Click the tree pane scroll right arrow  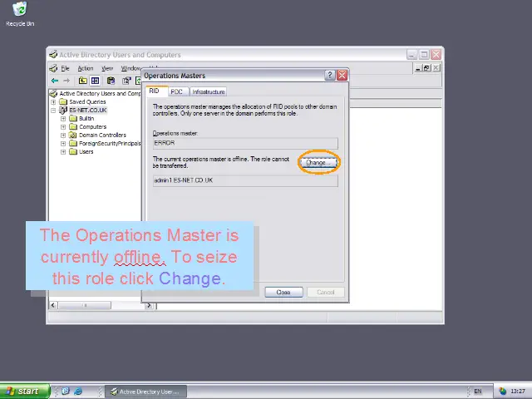149,305
